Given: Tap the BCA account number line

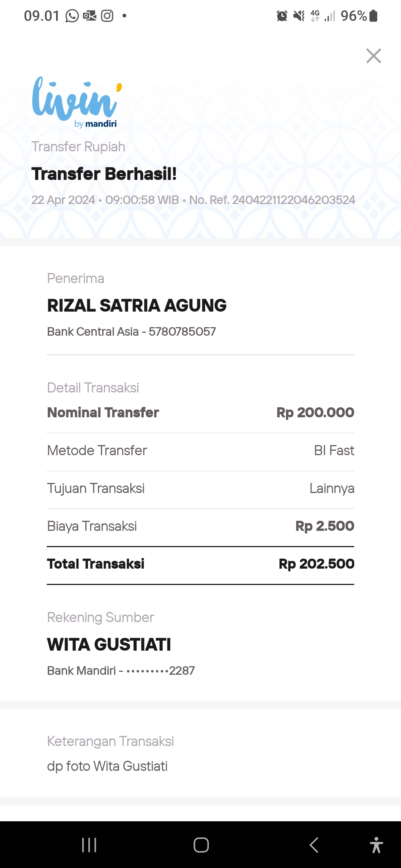Looking at the screenshot, I should pos(131,332).
